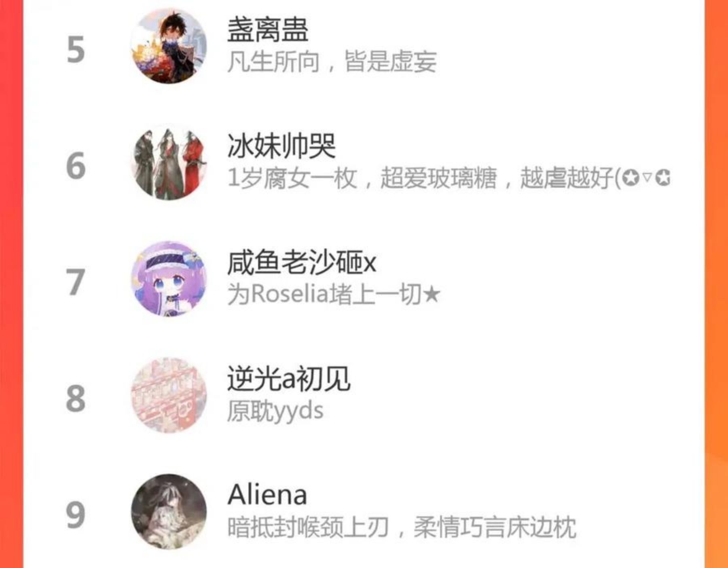Click on the name 逆光a初见
728x568 pixels.
point(289,379)
